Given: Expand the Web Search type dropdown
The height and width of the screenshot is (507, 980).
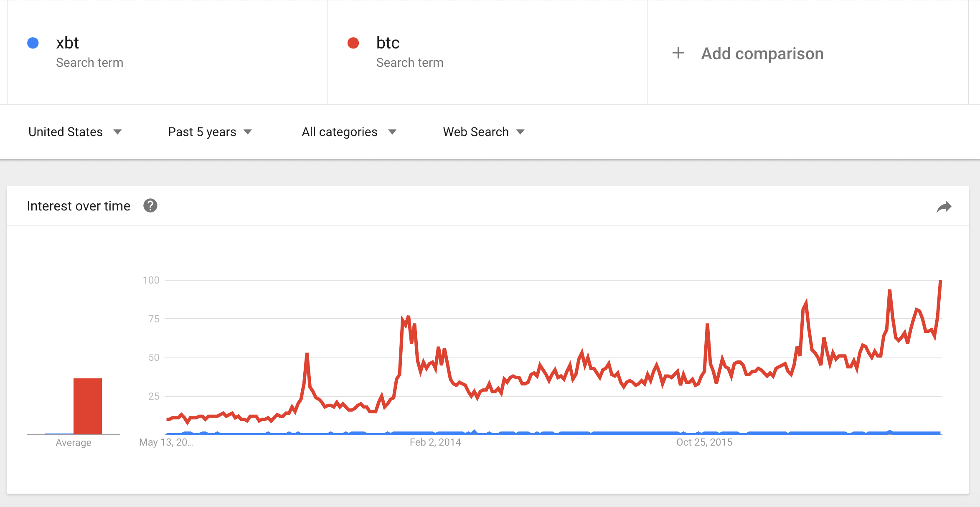Looking at the screenshot, I should pyautogui.click(x=483, y=132).
